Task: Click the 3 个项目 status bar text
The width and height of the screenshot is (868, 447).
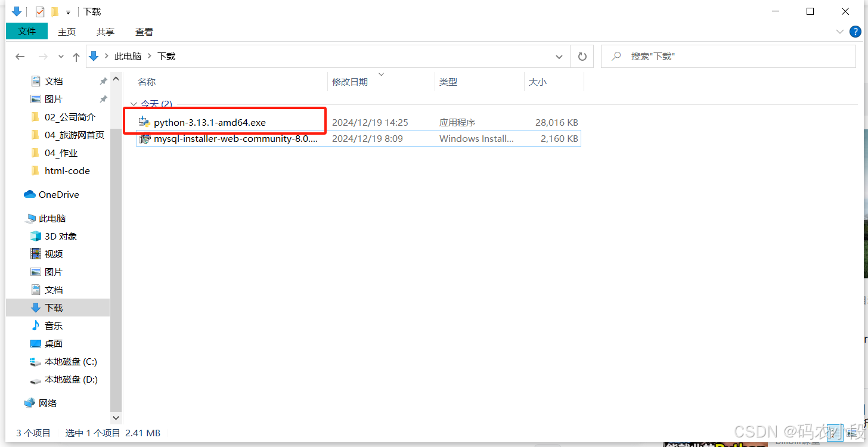Action: point(33,433)
